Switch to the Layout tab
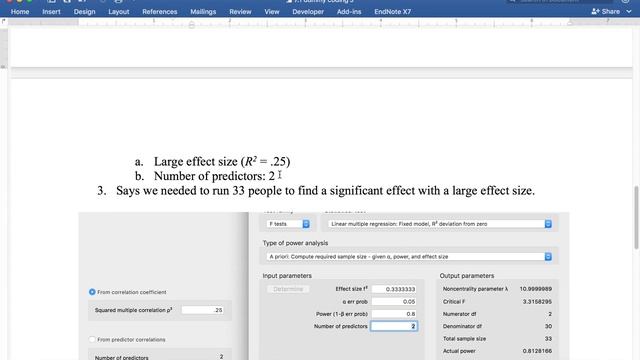The image size is (640, 360). click(118, 12)
